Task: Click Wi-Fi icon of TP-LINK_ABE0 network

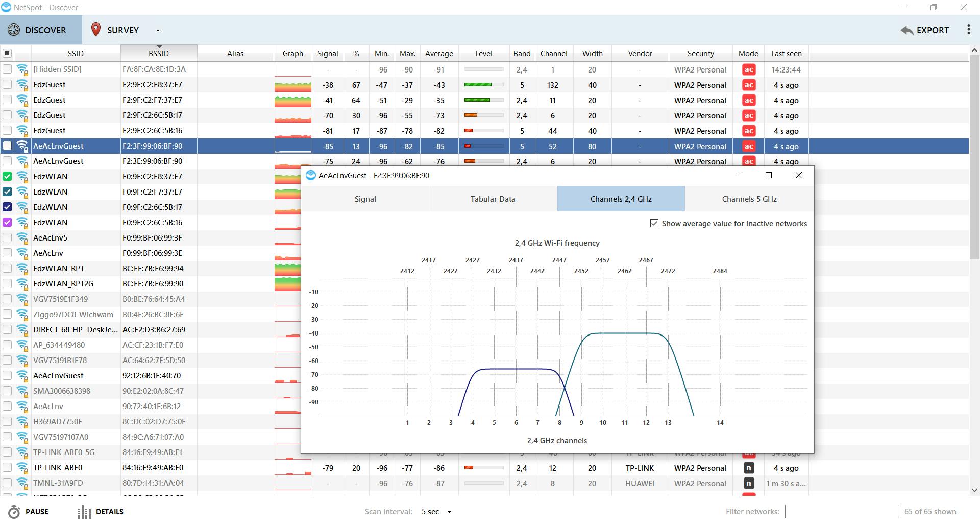Action: pos(22,468)
